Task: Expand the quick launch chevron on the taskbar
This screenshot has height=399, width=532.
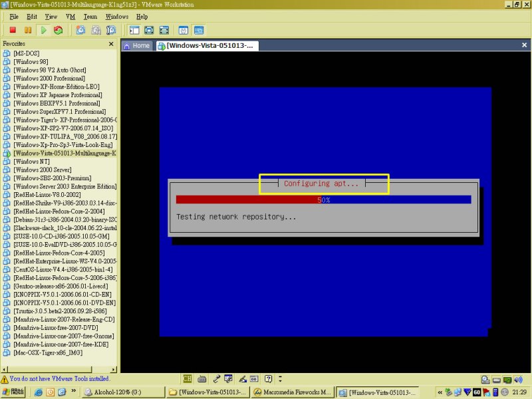Action: pyautogui.click(x=73, y=391)
